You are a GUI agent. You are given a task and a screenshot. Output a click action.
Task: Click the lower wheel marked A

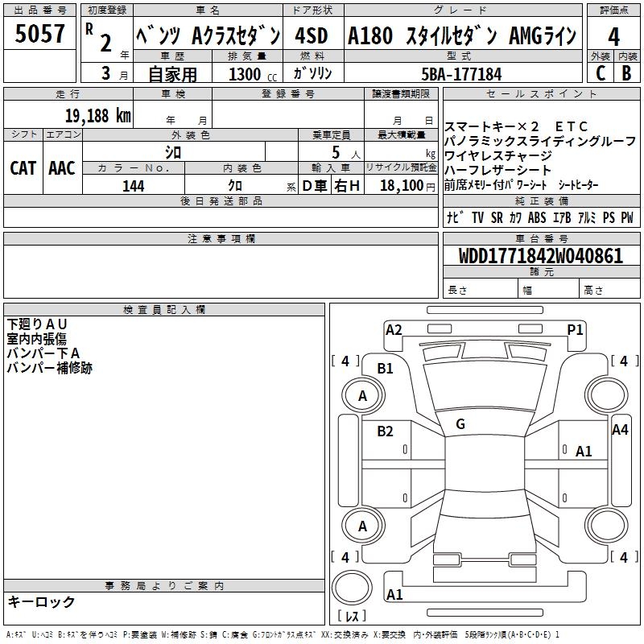tap(363, 526)
